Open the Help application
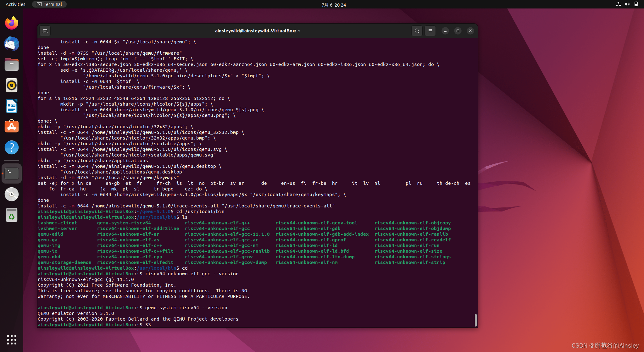 (x=12, y=147)
